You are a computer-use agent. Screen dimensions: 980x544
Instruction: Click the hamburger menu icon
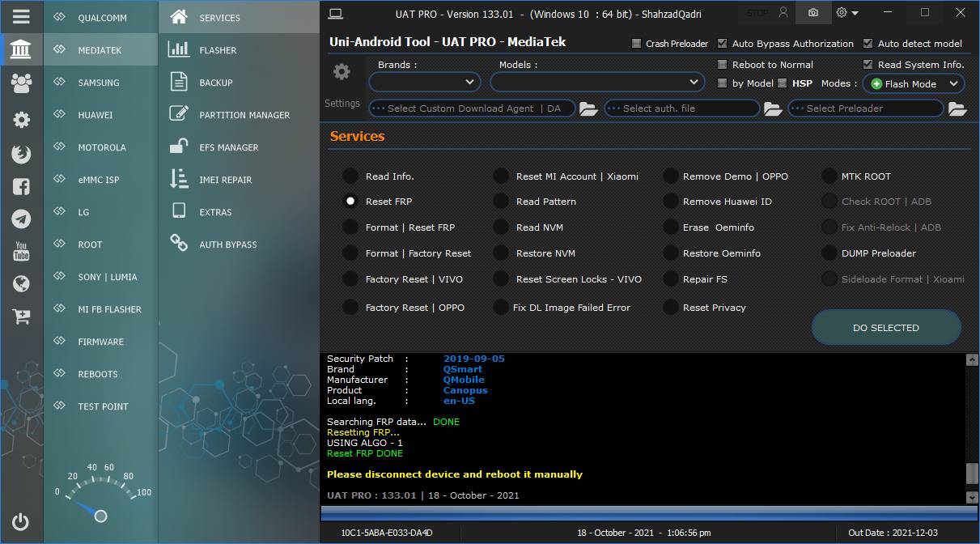pos(21,16)
